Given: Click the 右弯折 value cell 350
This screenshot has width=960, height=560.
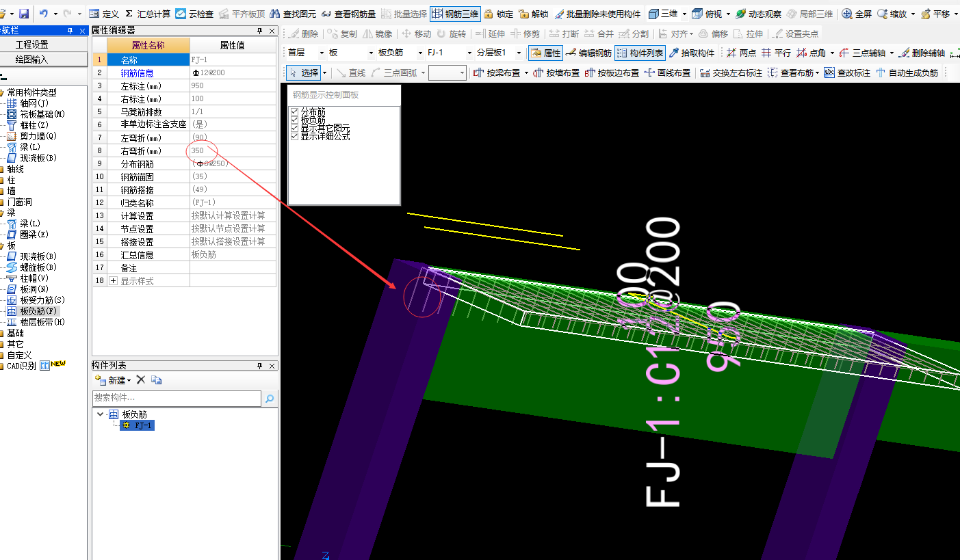Looking at the screenshot, I should tap(233, 151).
